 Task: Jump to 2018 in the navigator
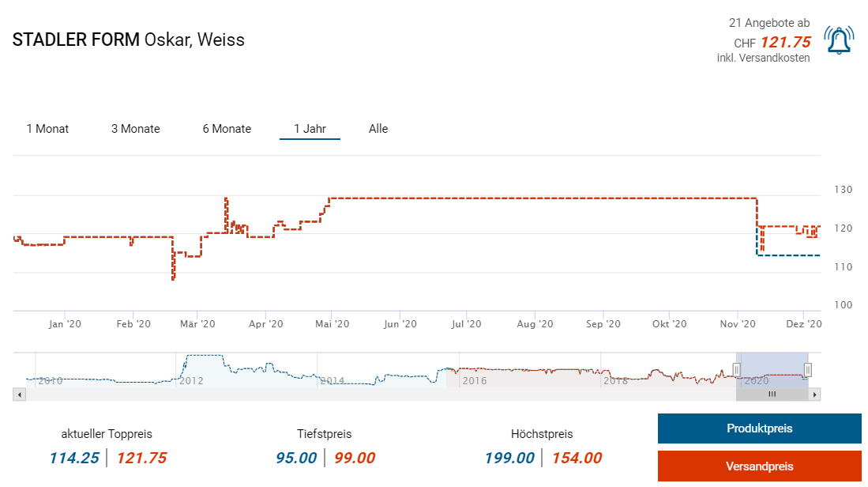pyautogui.click(x=616, y=380)
